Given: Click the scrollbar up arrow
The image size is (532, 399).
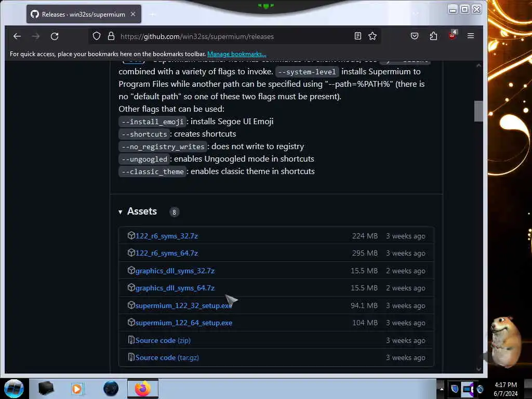Looking at the screenshot, I should [478, 65].
